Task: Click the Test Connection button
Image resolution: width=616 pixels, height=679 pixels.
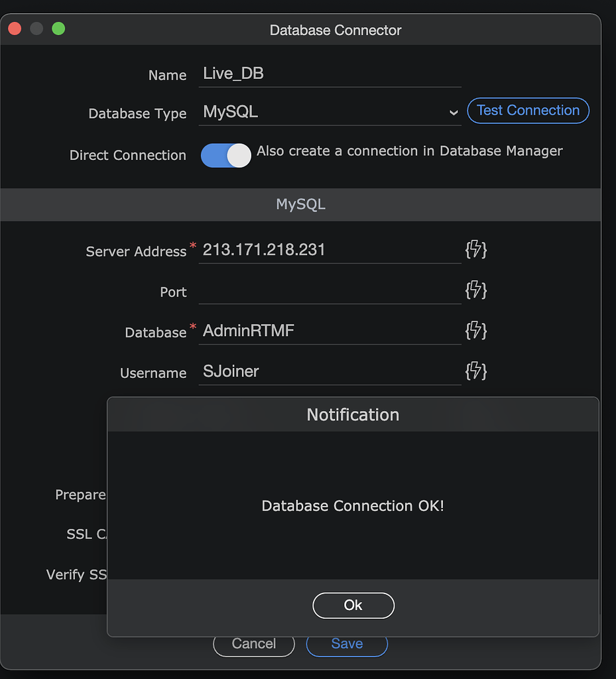Action: tap(528, 111)
